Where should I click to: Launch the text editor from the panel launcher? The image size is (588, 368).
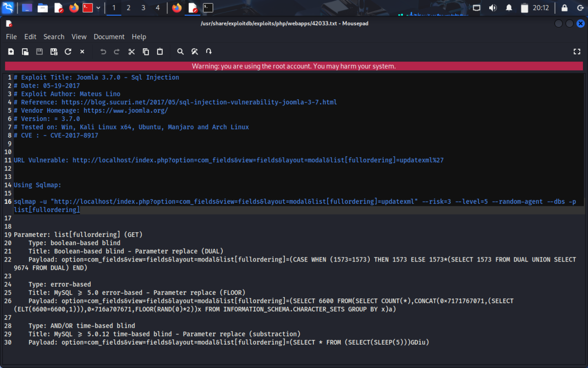59,8
